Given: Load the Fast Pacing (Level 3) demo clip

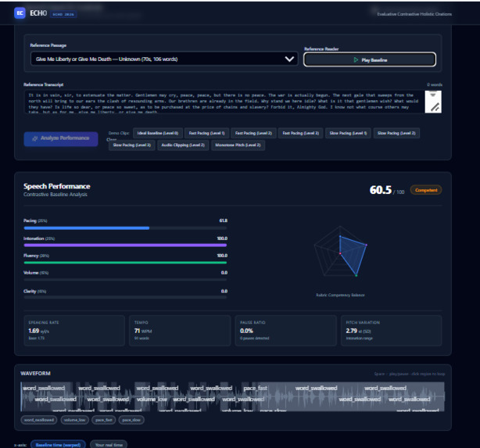Looking at the screenshot, I should click(301, 133).
